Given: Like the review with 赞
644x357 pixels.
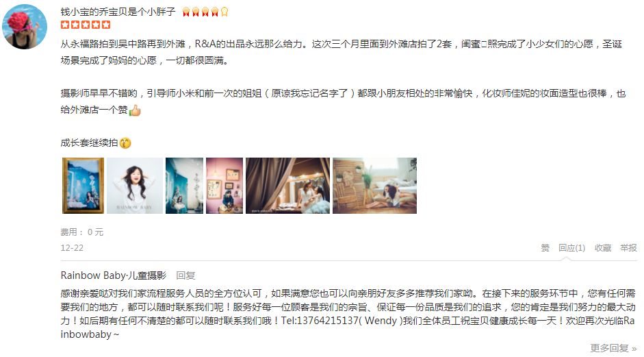Looking at the screenshot, I should pos(545,247).
